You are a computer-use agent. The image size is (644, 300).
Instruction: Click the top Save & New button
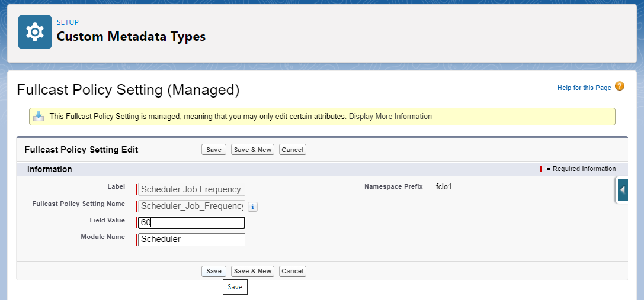[252, 150]
